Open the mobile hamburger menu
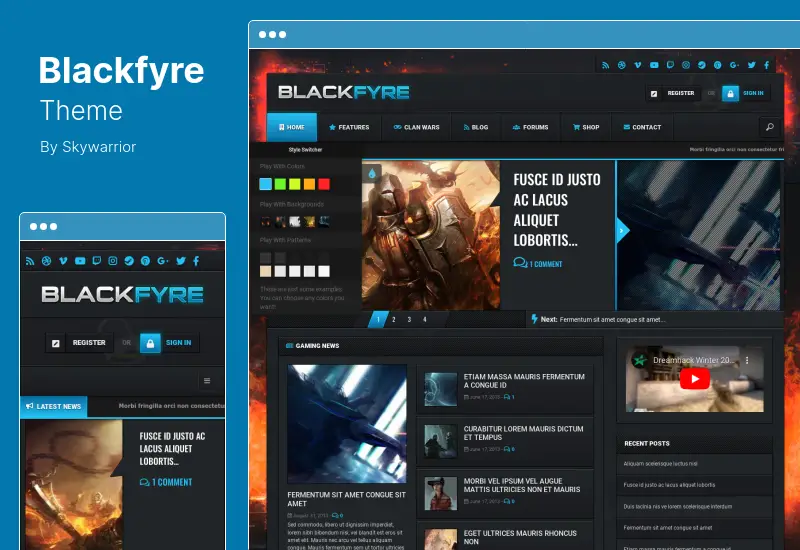This screenshot has height=550, width=800. (x=207, y=381)
